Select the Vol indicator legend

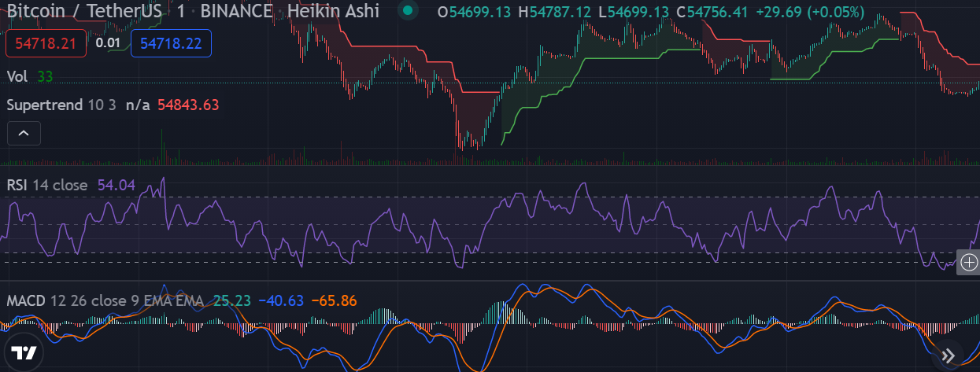(x=18, y=76)
